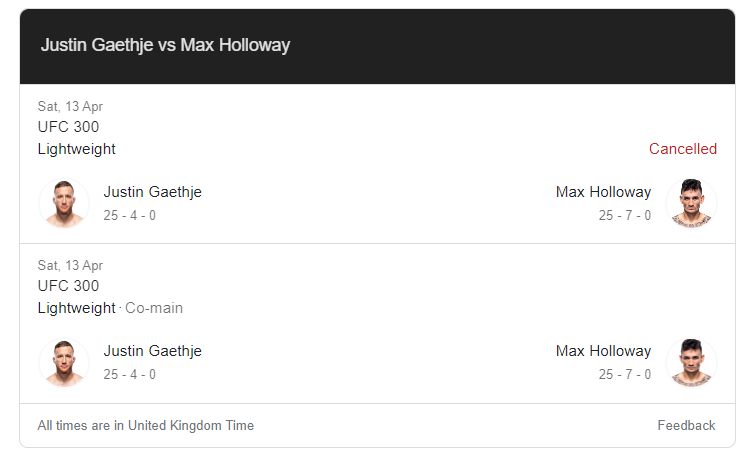The image size is (752, 450).
Task: Open the Feedback link
Action: [x=686, y=426]
